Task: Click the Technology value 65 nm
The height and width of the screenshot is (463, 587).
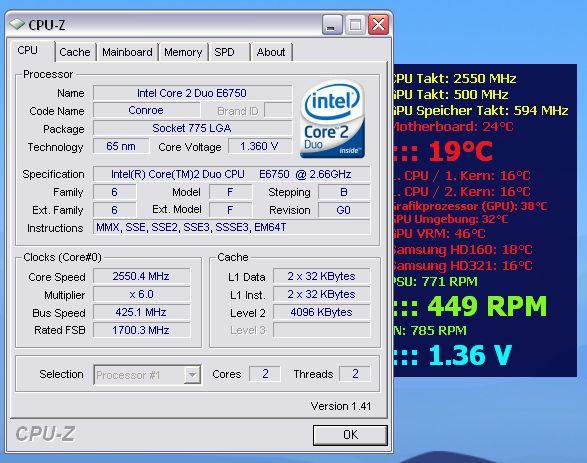Action: click(x=121, y=146)
